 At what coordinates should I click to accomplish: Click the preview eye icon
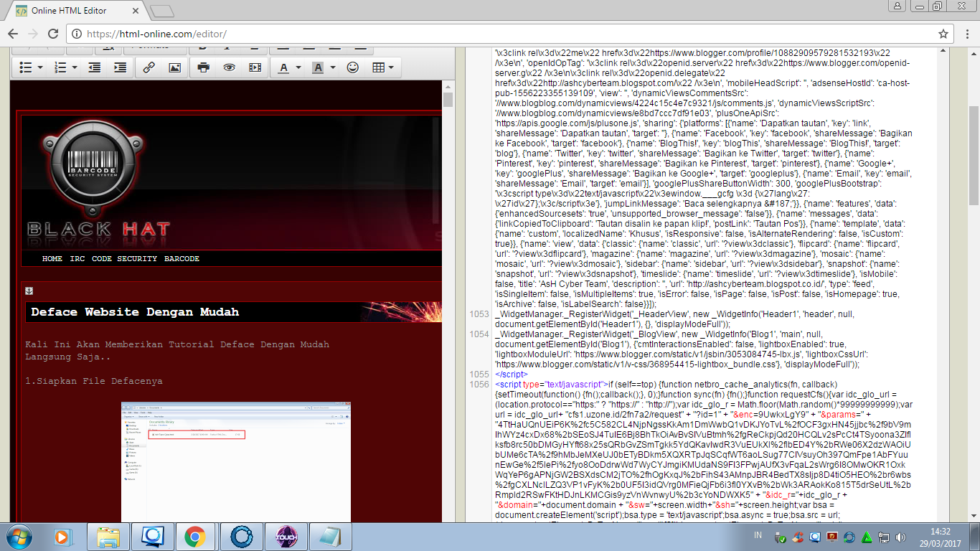[229, 67]
